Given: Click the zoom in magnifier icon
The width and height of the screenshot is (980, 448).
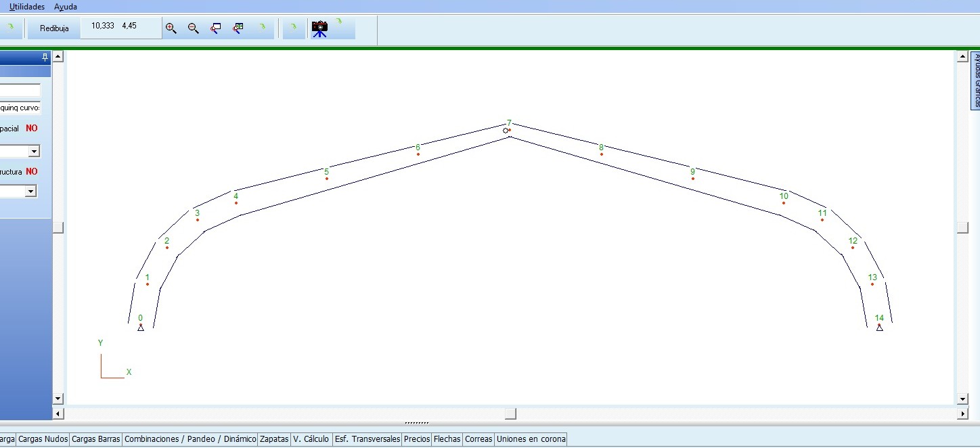Looking at the screenshot, I should tap(171, 28).
